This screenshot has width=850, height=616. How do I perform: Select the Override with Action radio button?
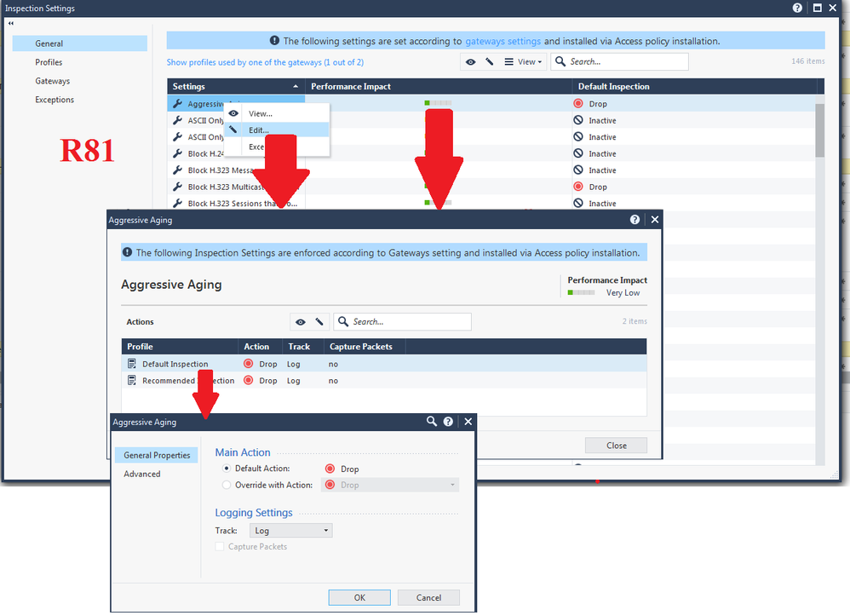coord(227,485)
